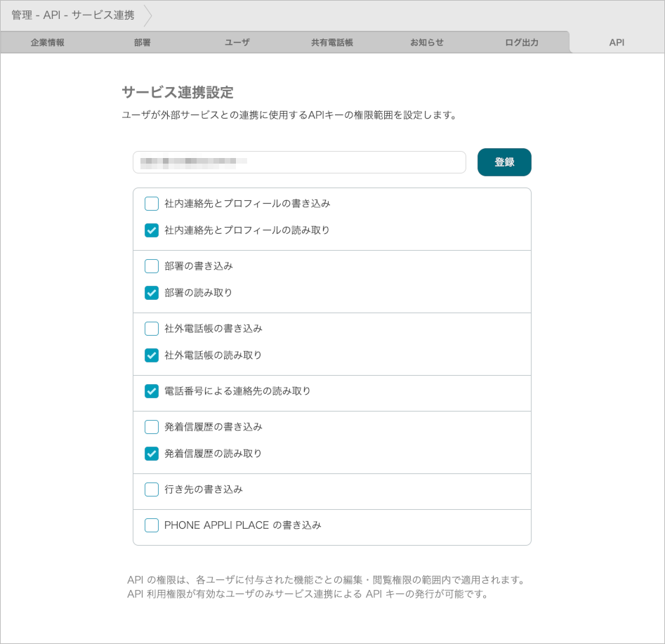Click the 管理 - API - サービス連携 breadcrumb
The width and height of the screenshot is (665, 644).
coord(73,15)
